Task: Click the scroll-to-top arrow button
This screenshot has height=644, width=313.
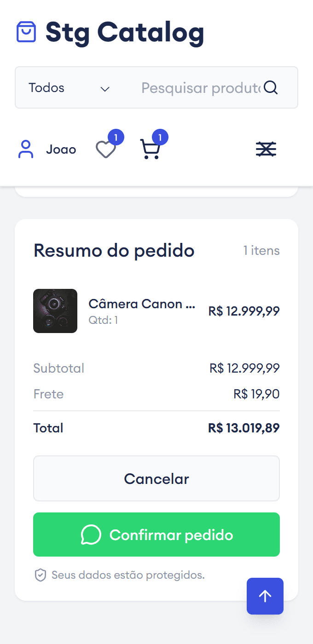Action: pyautogui.click(x=265, y=596)
